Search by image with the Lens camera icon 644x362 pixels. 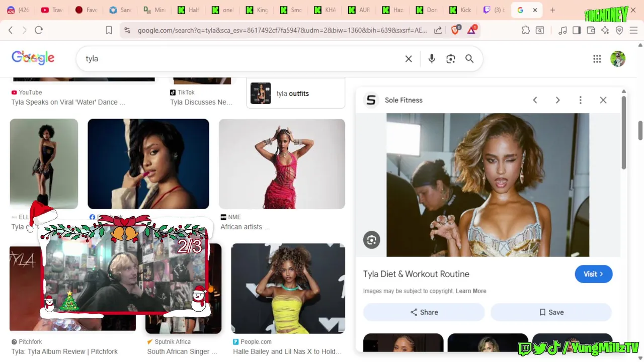click(451, 59)
